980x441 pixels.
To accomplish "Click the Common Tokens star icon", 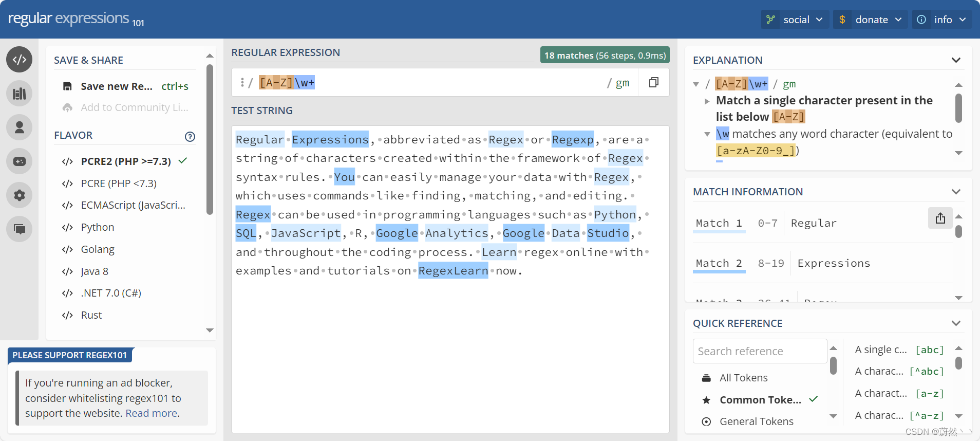I will pyautogui.click(x=707, y=400).
